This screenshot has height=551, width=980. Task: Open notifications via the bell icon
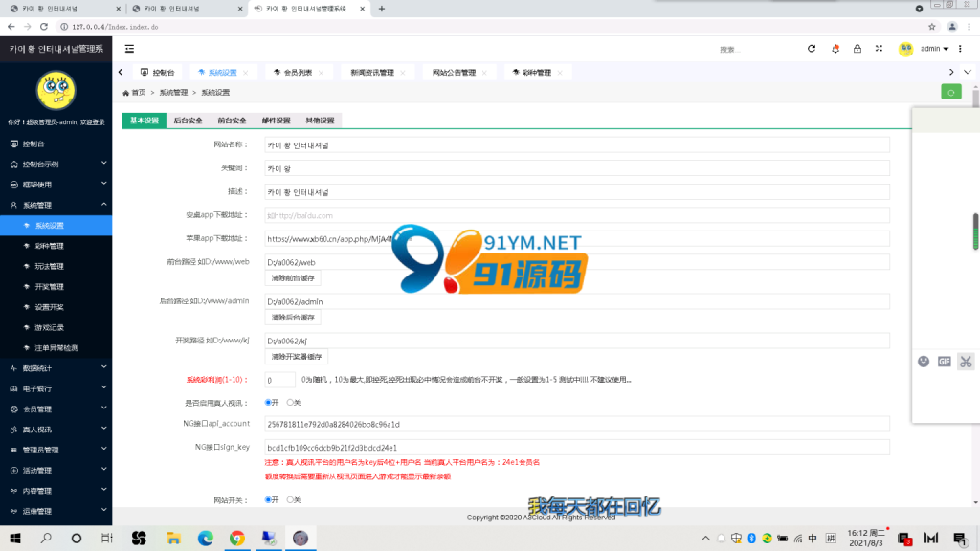coord(835,49)
